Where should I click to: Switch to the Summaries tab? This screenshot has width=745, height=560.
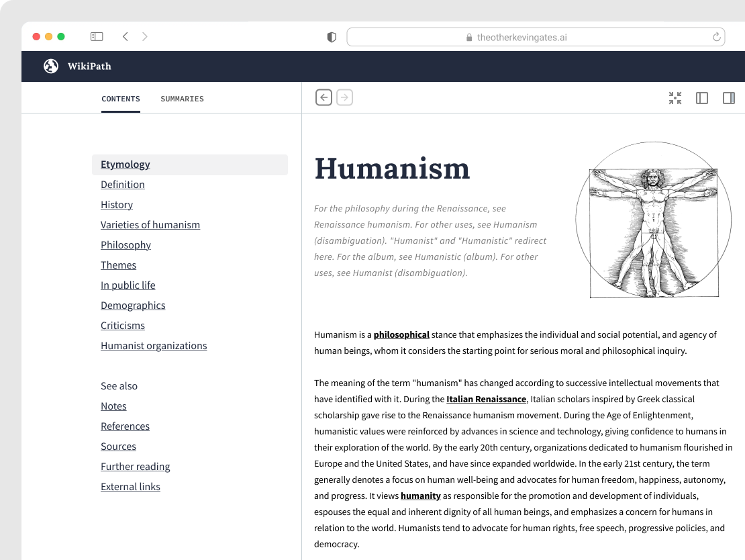(182, 99)
